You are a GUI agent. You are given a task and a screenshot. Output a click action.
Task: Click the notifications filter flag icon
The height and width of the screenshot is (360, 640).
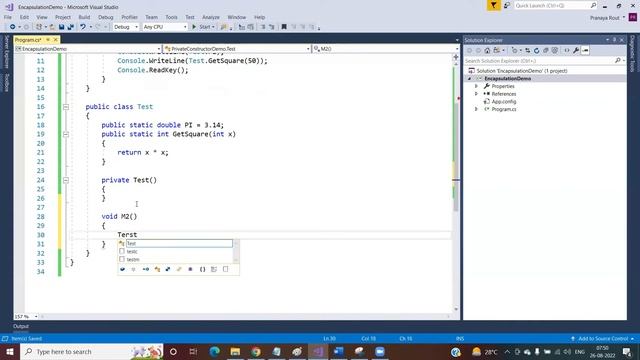[493, 5]
